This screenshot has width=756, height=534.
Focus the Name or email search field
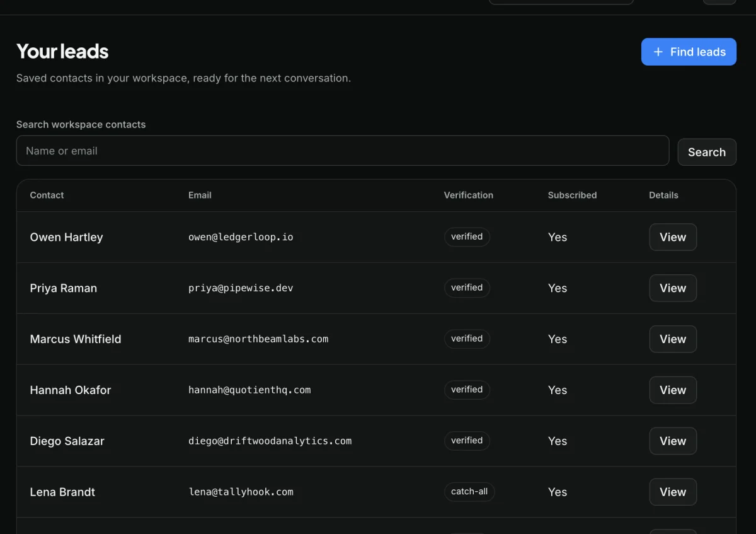click(343, 151)
